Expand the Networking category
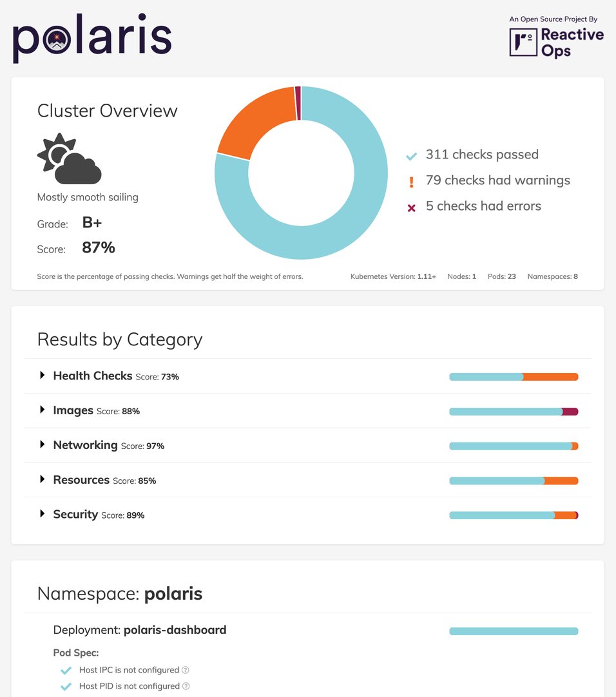 [x=42, y=444]
